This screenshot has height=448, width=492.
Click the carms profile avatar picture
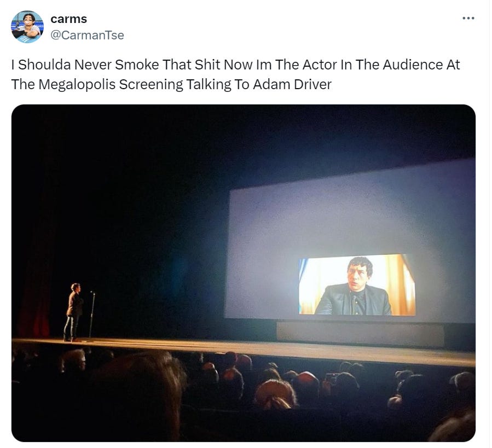(x=27, y=27)
